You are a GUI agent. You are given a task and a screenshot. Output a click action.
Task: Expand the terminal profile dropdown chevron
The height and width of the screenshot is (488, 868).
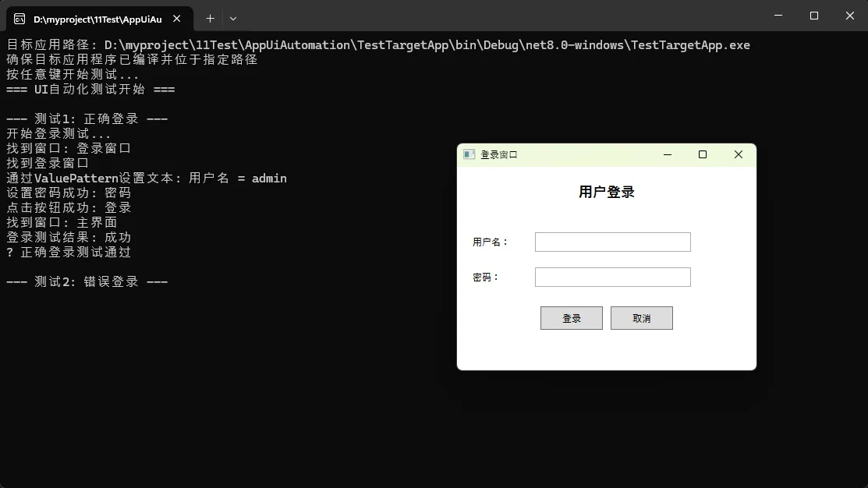tap(233, 19)
